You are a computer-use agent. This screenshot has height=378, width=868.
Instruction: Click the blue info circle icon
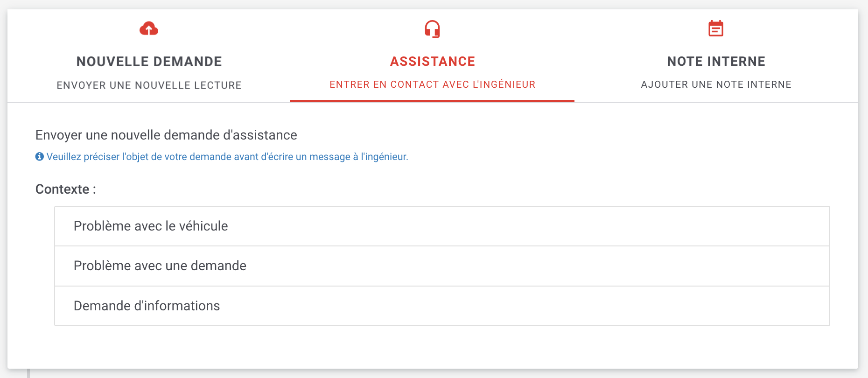point(40,157)
